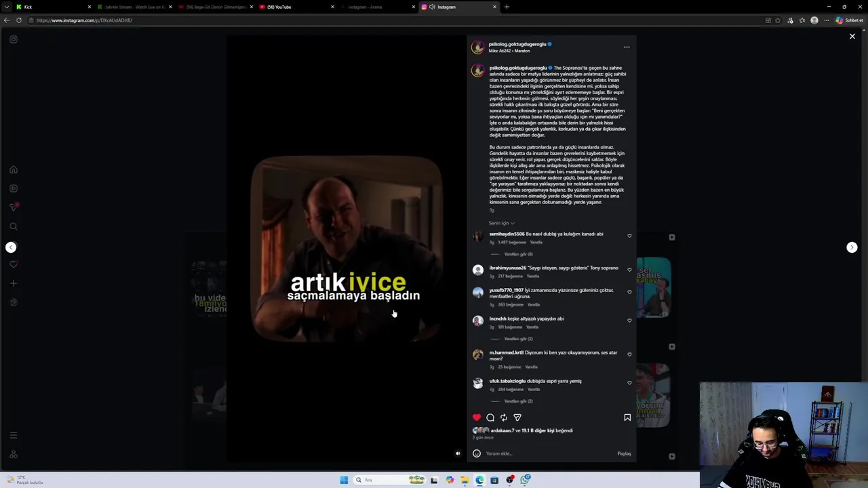Reply to ibrahimyunuss26 via 'Yanıtla'
This screenshot has height=488, width=868.
pyautogui.click(x=533, y=276)
